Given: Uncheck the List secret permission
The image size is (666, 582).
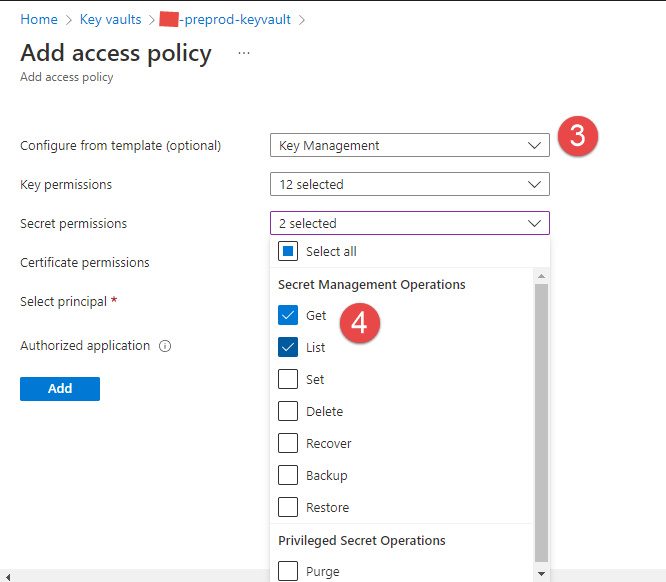Looking at the screenshot, I should (x=288, y=347).
